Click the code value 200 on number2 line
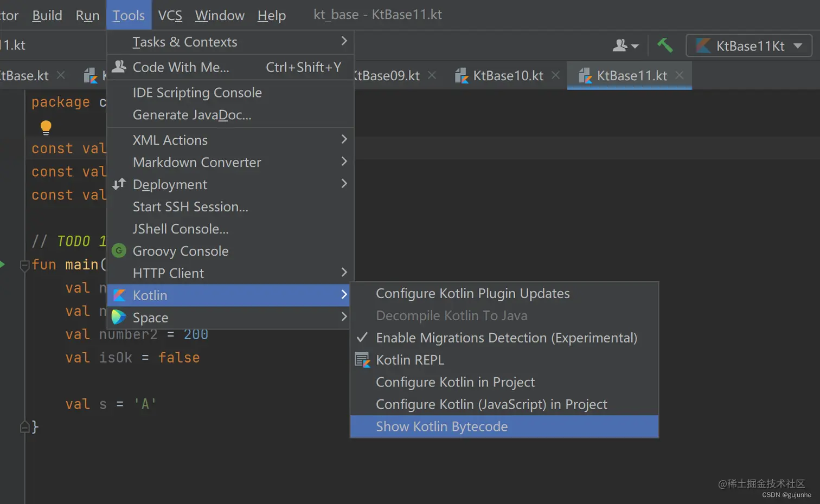Image resolution: width=820 pixels, height=504 pixels. pos(196,334)
